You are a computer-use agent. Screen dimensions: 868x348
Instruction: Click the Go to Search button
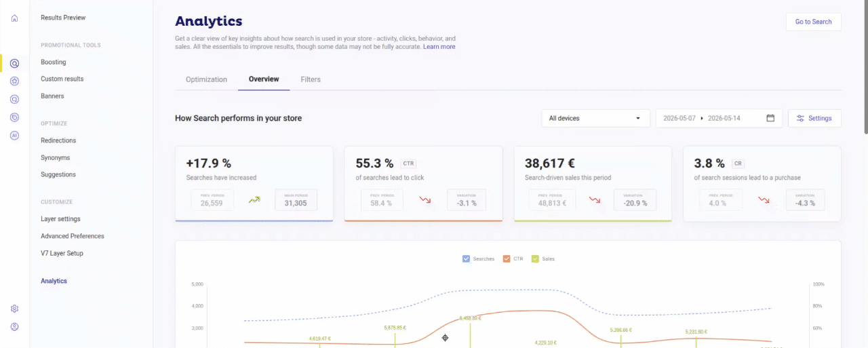click(813, 22)
